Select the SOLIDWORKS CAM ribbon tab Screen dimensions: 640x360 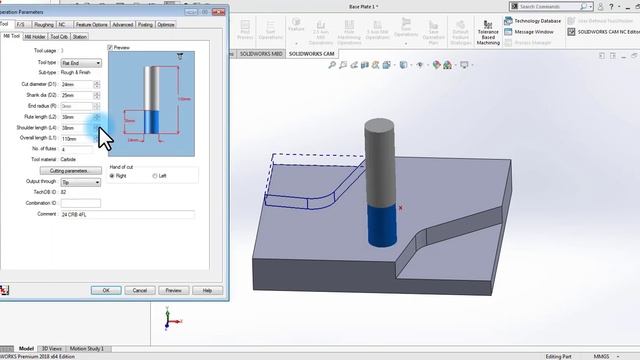(x=311, y=54)
